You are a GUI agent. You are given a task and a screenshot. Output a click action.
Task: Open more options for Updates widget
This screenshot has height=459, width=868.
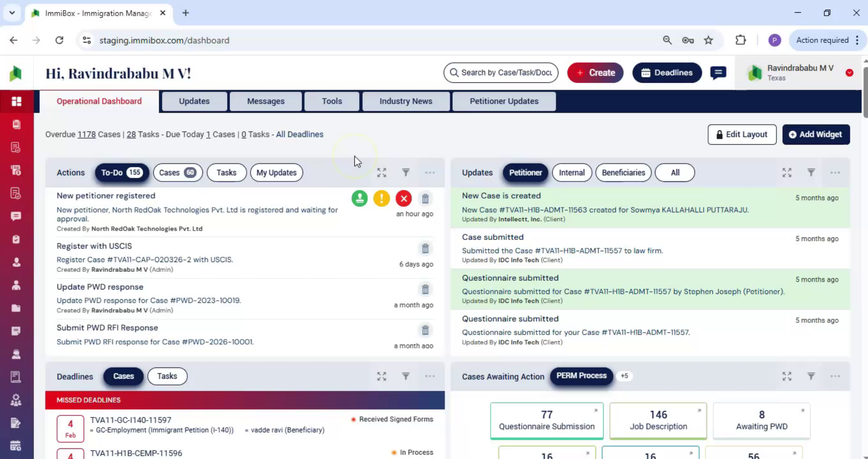click(x=835, y=173)
